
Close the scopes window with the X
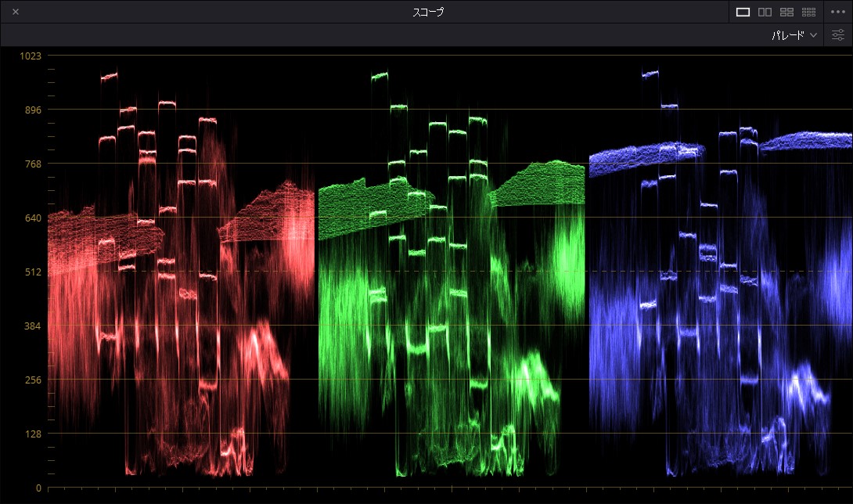16,12
